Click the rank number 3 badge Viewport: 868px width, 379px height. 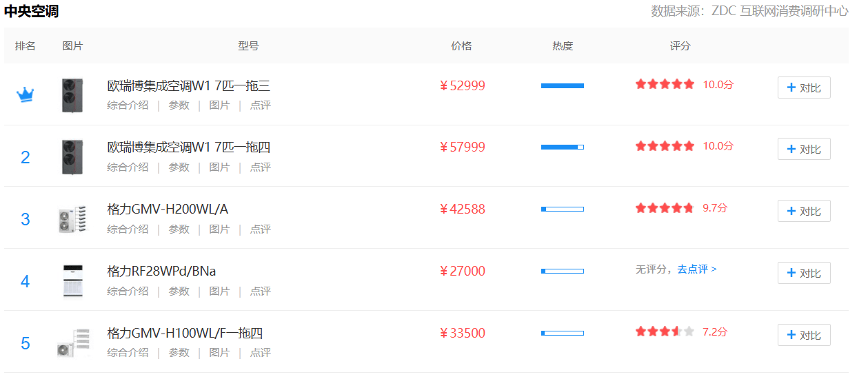26,219
